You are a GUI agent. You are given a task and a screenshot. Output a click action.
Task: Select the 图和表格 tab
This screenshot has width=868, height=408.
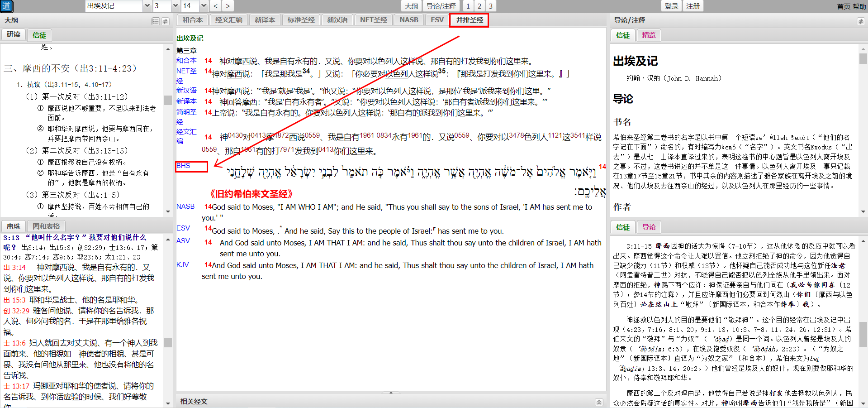(46, 226)
